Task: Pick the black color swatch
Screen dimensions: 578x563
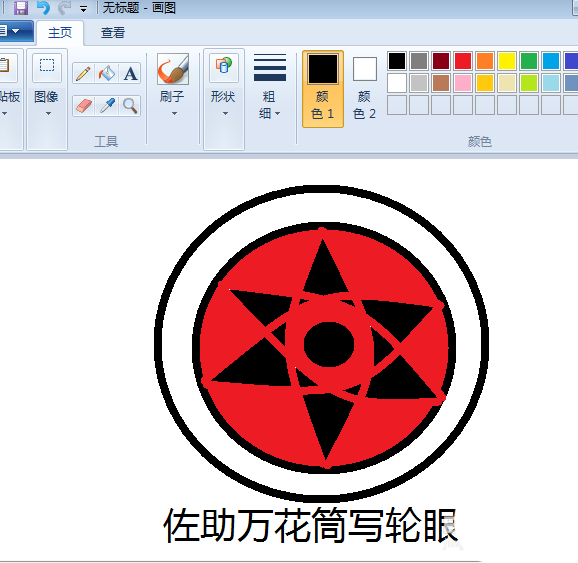Action: click(397, 61)
